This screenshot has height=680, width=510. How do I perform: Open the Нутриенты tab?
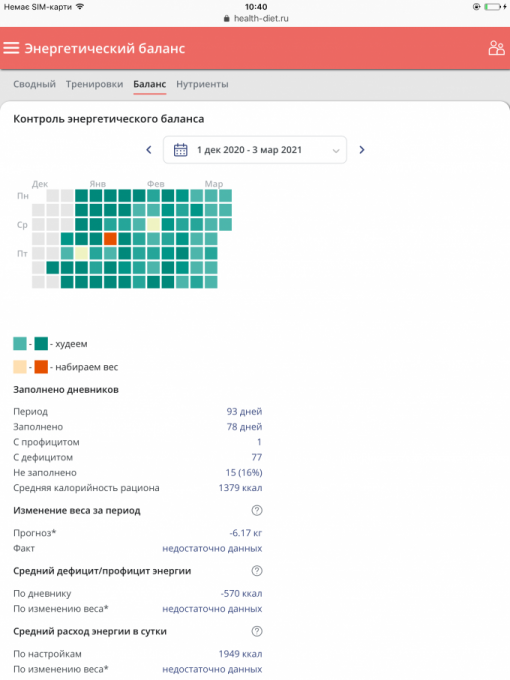pos(202,84)
